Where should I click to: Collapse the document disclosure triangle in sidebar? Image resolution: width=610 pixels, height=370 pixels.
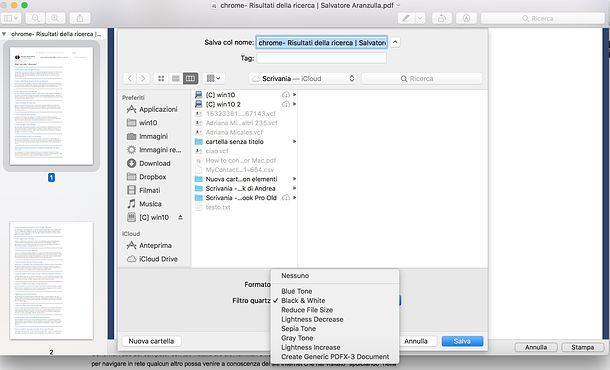(x=4, y=34)
